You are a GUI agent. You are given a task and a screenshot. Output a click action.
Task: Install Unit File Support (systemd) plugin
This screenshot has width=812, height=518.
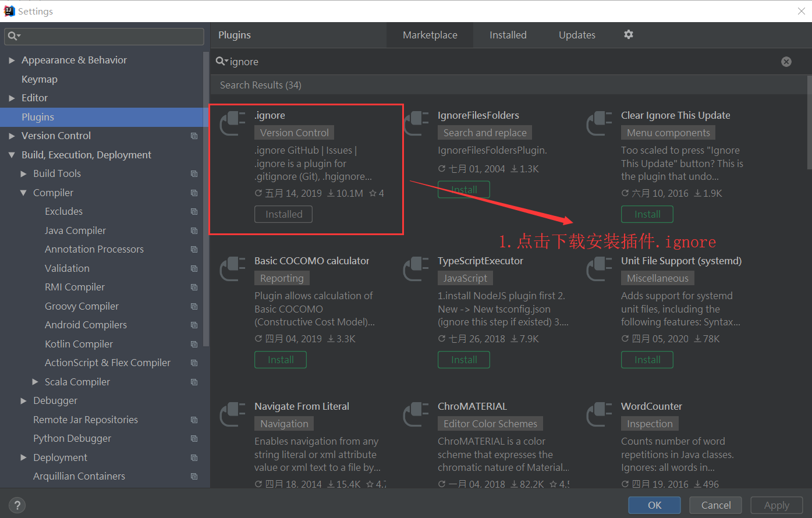coord(647,360)
